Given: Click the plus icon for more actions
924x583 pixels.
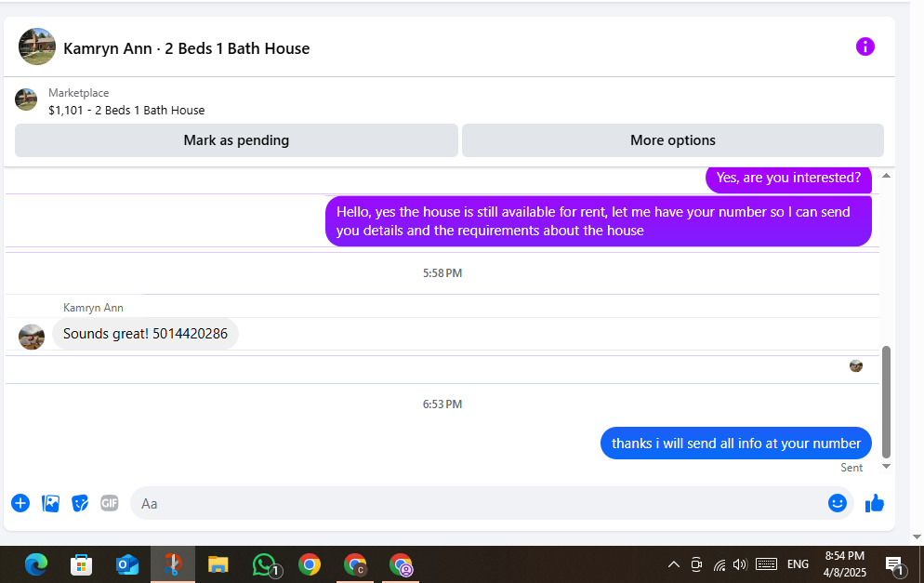Looking at the screenshot, I should [x=20, y=503].
